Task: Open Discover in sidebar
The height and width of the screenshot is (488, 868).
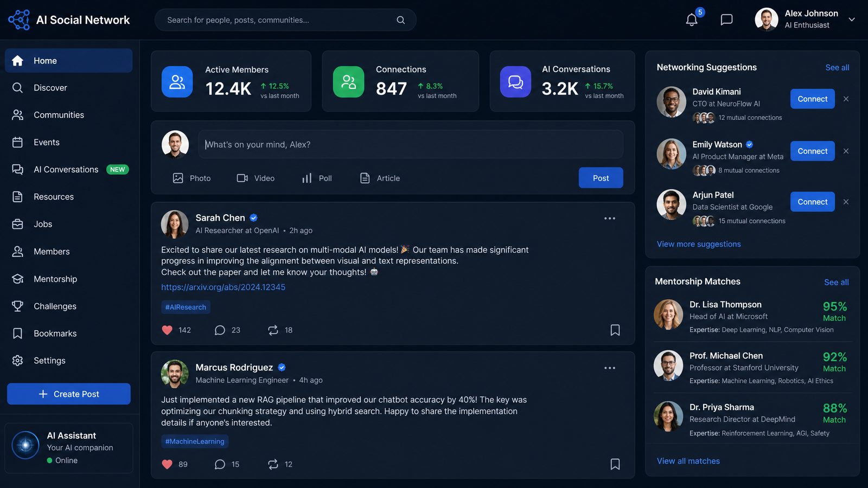Action: (x=68, y=88)
